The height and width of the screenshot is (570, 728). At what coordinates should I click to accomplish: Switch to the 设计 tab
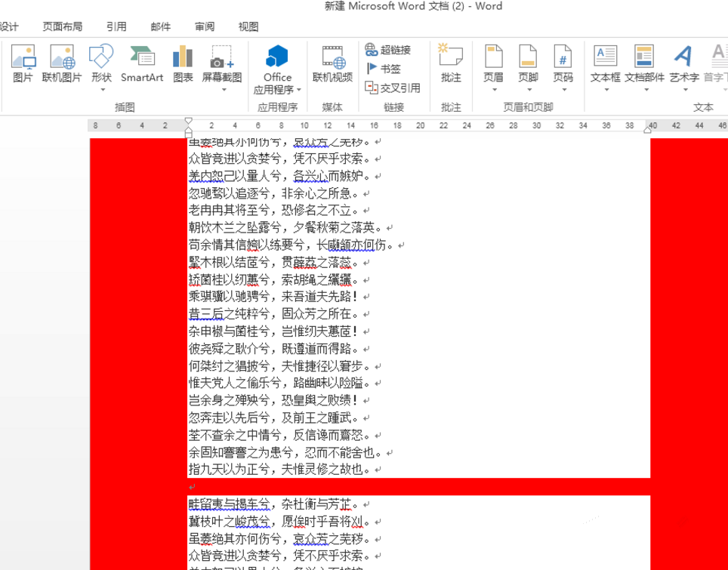click(9, 27)
